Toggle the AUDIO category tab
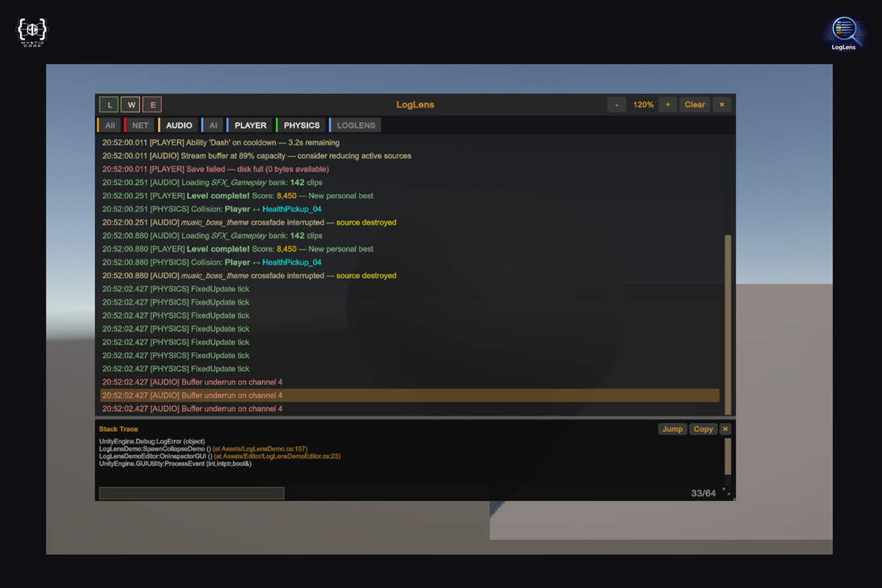This screenshot has width=882, height=588. [178, 126]
